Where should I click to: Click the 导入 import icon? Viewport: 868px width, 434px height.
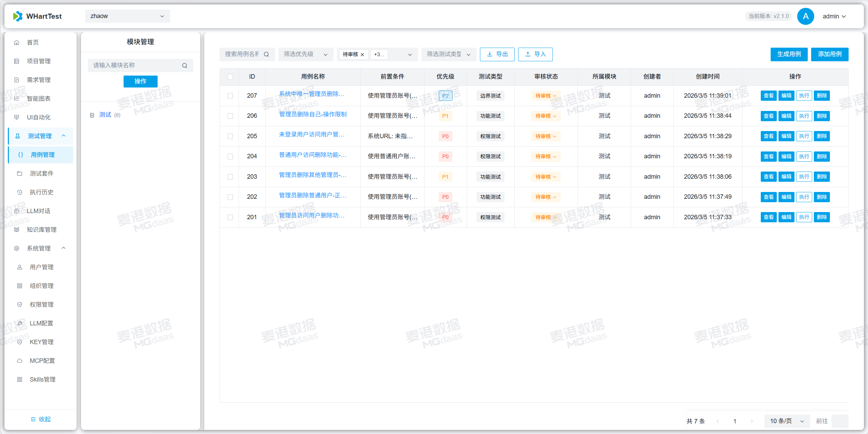coord(528,54)
